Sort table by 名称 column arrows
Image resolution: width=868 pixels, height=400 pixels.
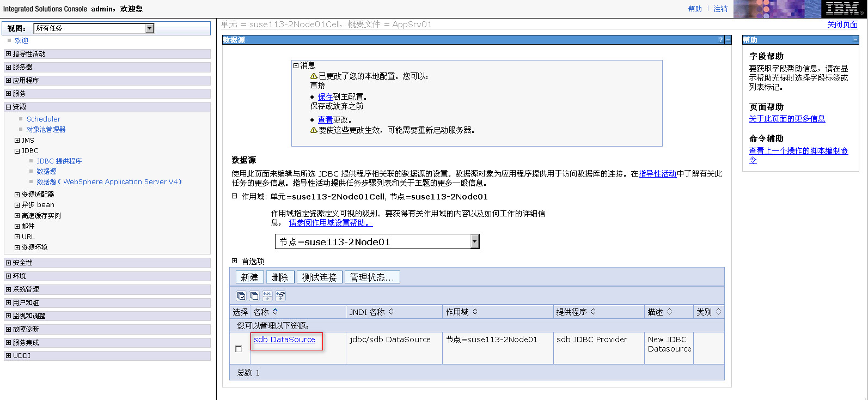pos(275,312)
